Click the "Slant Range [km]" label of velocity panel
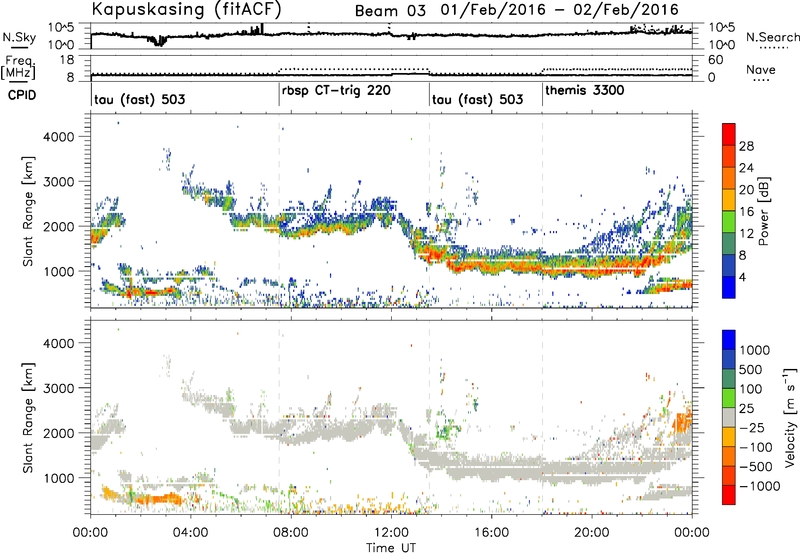The height and width of the screenshot is (554, 800). click(x=28, y=418)
